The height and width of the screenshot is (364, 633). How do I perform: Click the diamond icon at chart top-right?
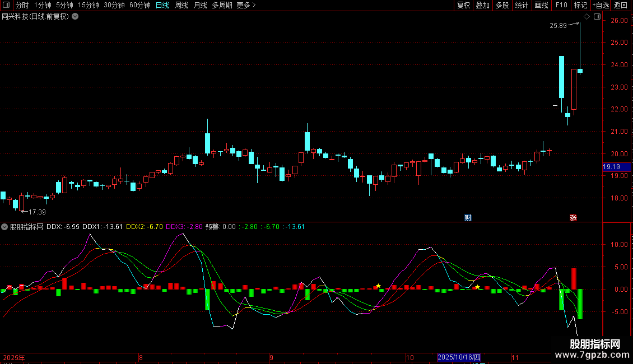(x=587, y=17)
